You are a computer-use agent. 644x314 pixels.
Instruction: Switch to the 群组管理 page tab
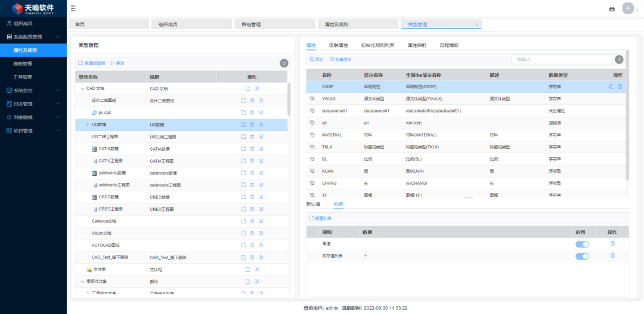tap(275, 24)
